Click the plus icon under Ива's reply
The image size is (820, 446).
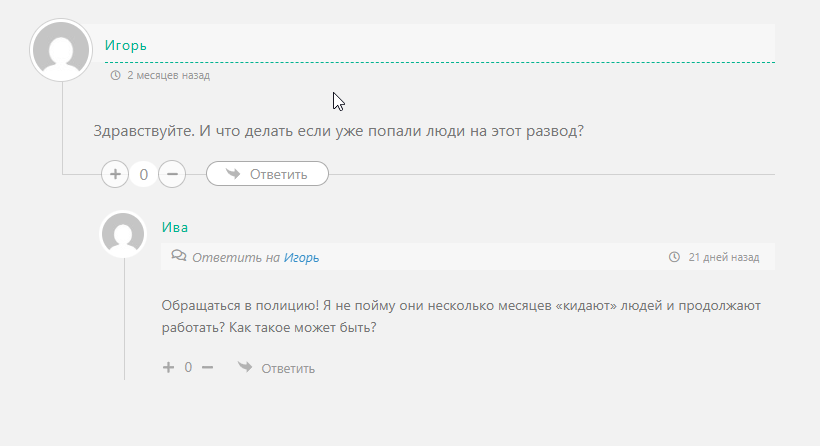[168, 367]
